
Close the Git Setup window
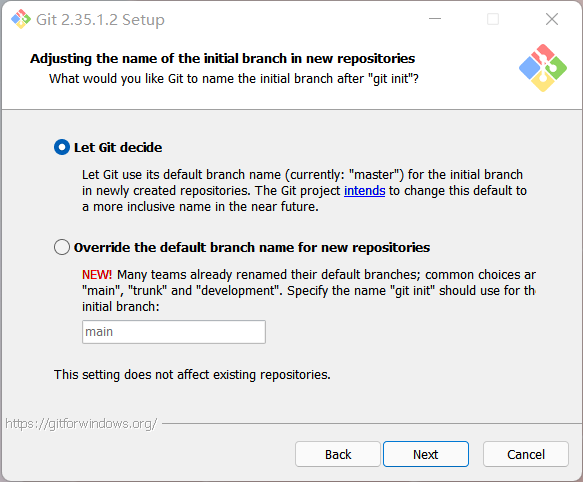point(552,19)
